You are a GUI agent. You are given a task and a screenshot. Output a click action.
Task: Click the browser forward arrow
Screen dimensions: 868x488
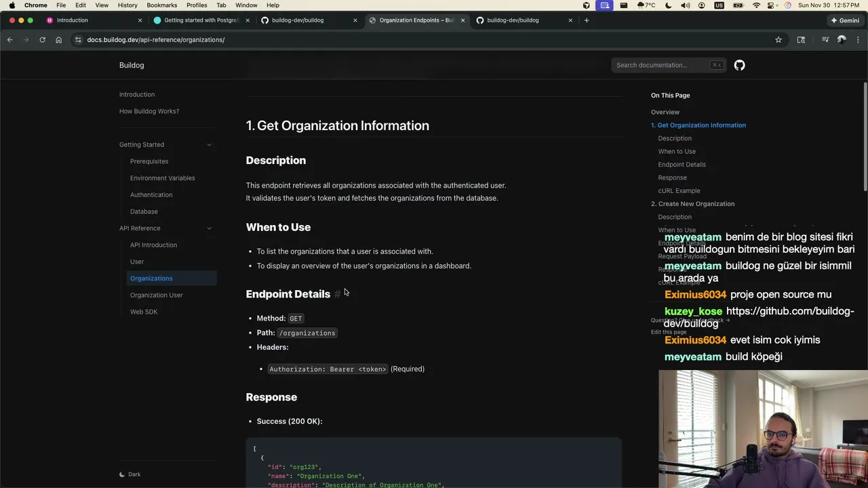(26, 40)
